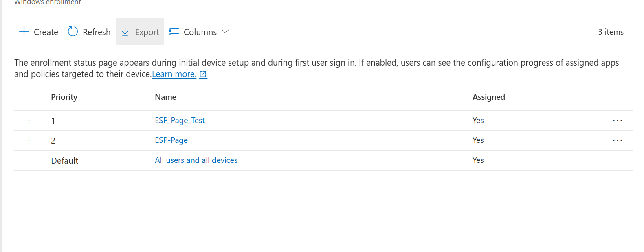Click the circular Refresh icon
Screen dimensions: 644x252
(73, 32)
